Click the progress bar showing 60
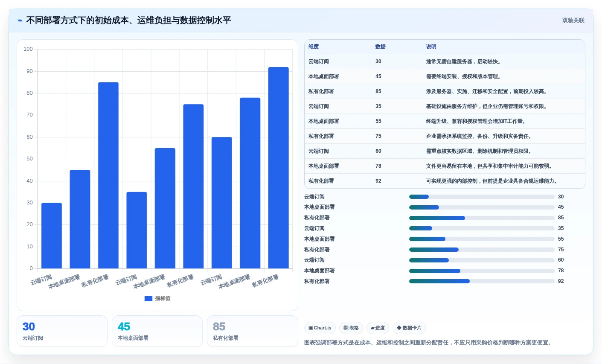 [x=482, y=260]
